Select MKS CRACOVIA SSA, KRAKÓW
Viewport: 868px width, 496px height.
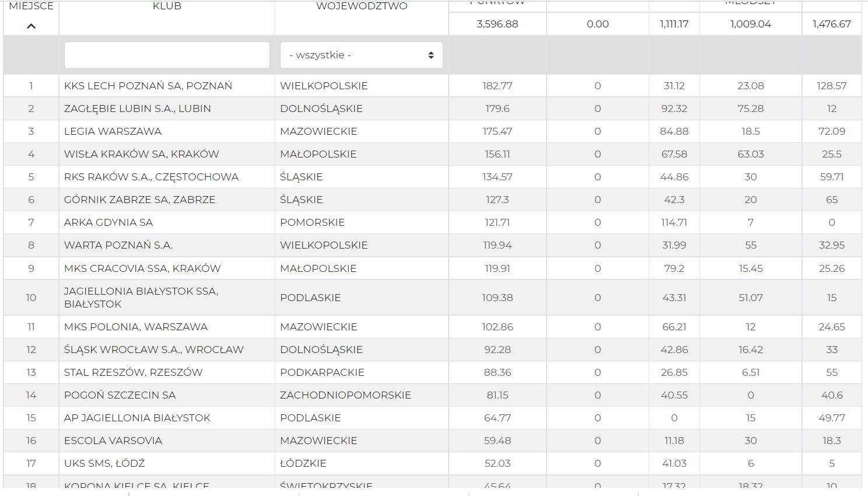click(142, 268)
